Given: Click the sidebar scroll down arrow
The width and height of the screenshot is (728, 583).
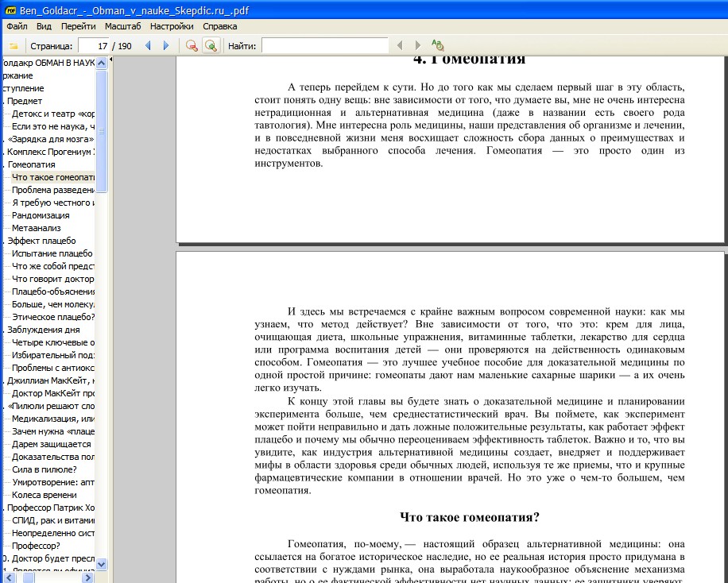Looking at the screenshot, I should tap(101, 564).
